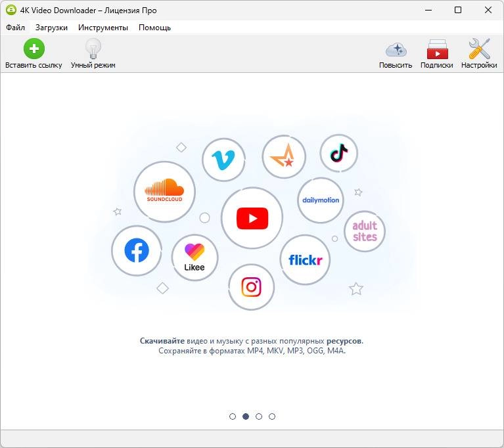Switch to the third slide dot

pyautogui.click(x=259, y=416)
